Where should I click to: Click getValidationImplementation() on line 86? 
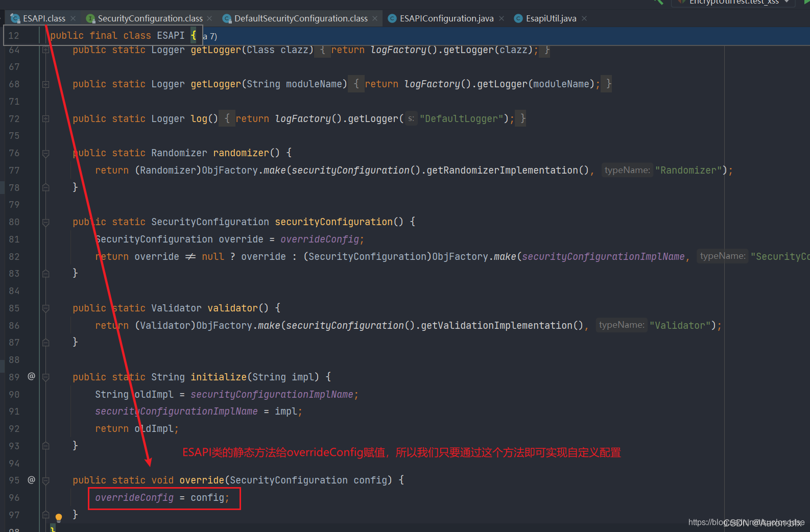click(x=502, y=325)
